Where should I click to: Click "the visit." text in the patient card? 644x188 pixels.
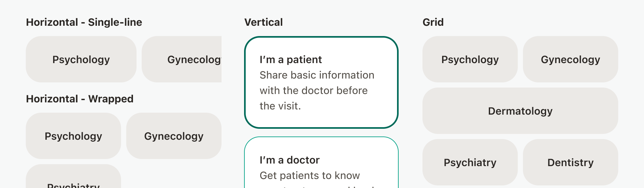click(x=280, y=106)
